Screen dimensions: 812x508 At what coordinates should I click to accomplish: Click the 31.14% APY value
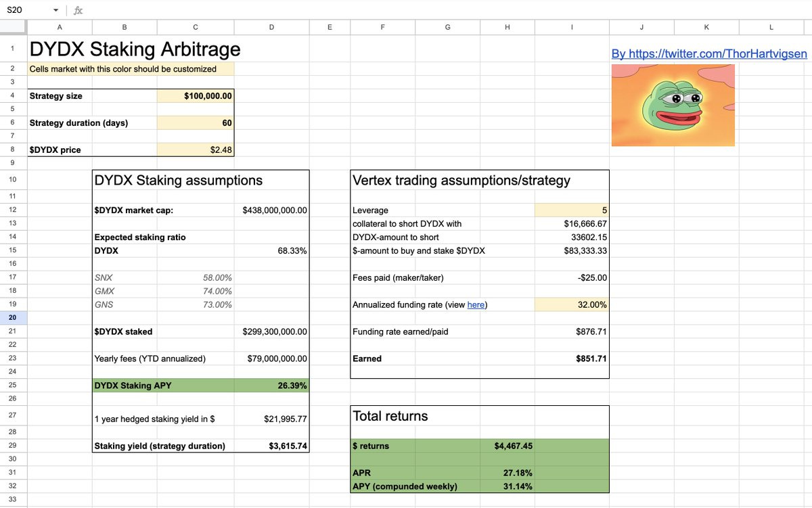coord(517,486)
